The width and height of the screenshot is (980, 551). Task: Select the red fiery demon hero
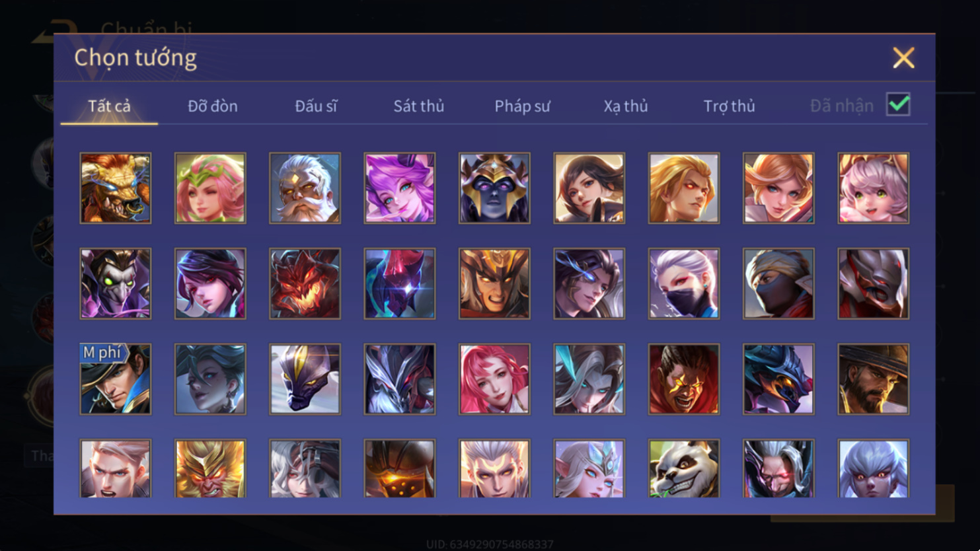pyautogui.click(x=305, y=284)
